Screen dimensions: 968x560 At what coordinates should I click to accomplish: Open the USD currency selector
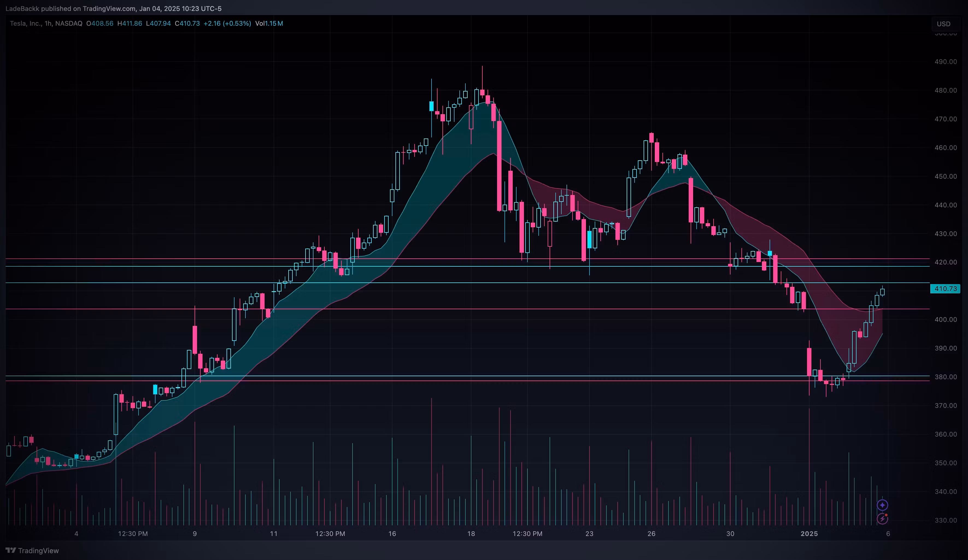943,24
